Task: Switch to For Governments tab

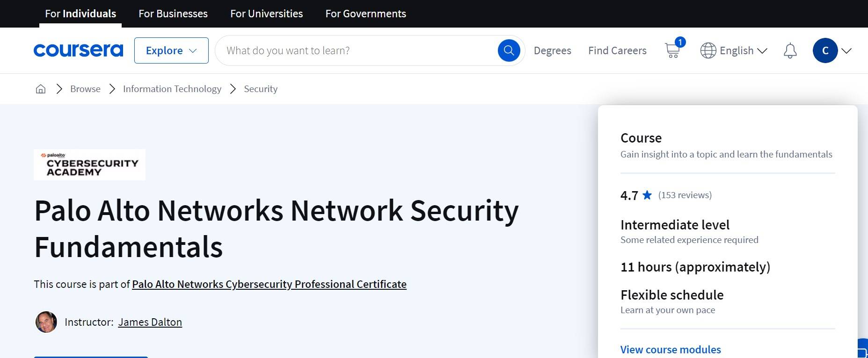Action: coord(366,14)
